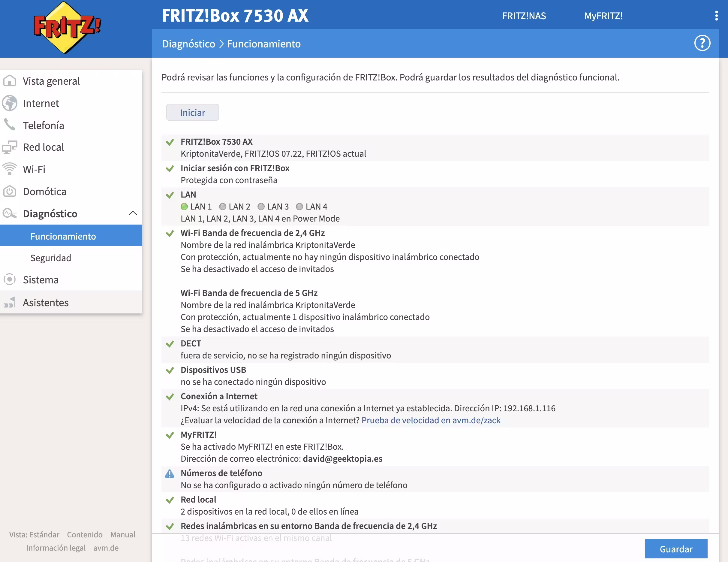Click the green check beside Conexión a Internet
The width and height of the screenshot is (728, 562).
click(x=170, y=397)
